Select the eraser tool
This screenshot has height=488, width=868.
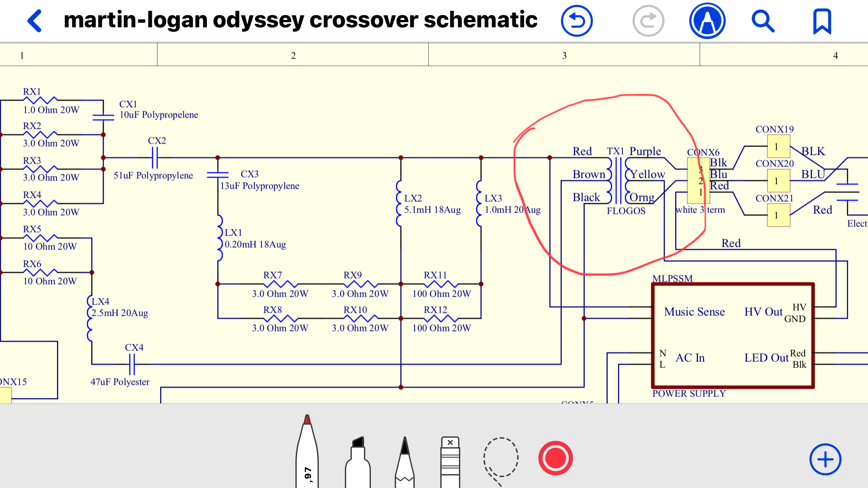coord(450,462)
